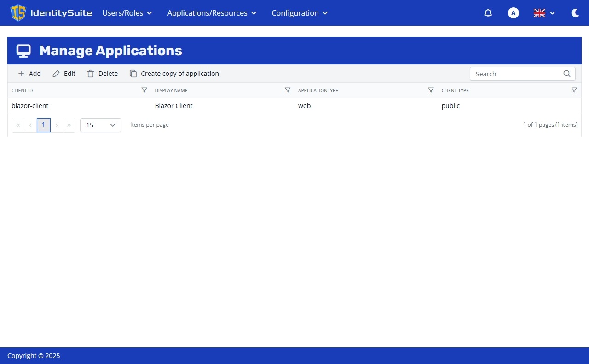The width and height of the screenshot is (589, 364).
Task: Open the filter for the DISPLAY NAME column
Action: [x=288, y=90]
